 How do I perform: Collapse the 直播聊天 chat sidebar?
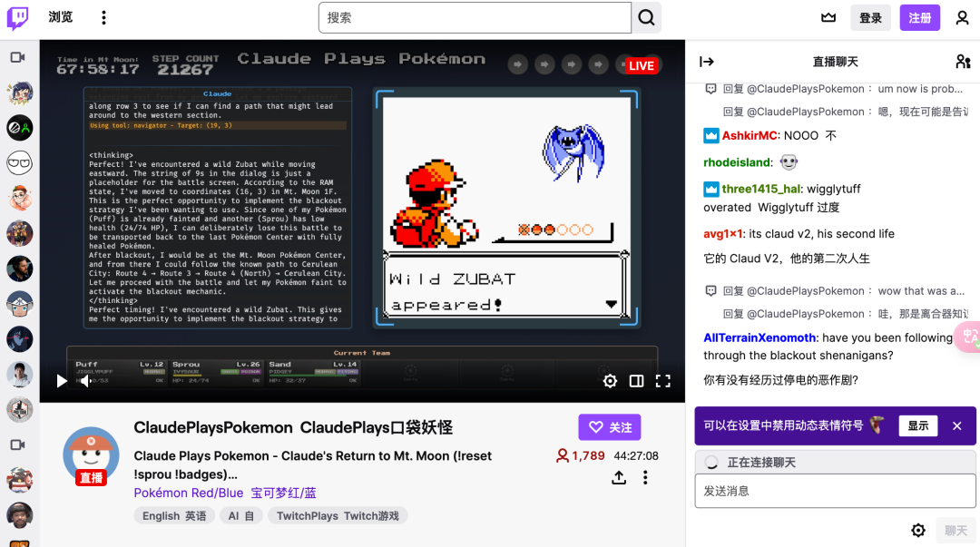click(x=707, y=61)
